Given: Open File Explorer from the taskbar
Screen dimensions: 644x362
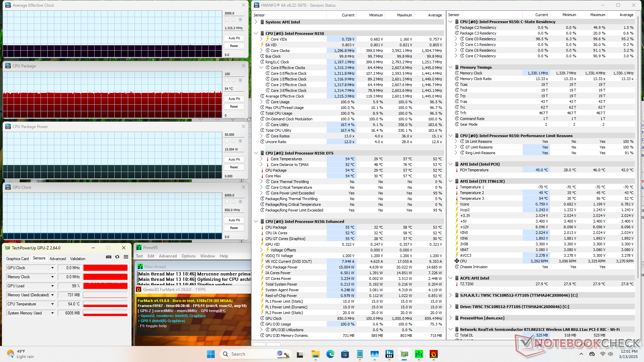Looking at the screenshot, I should (x=315, y=354).
